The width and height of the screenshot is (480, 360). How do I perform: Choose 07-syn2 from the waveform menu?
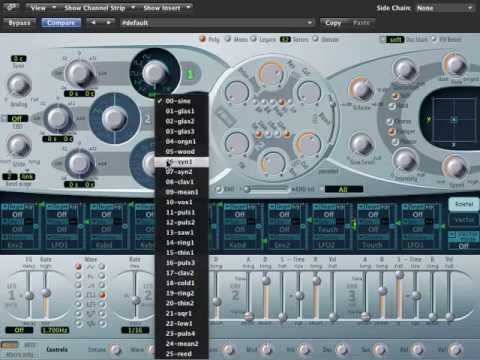coord(182,172)
